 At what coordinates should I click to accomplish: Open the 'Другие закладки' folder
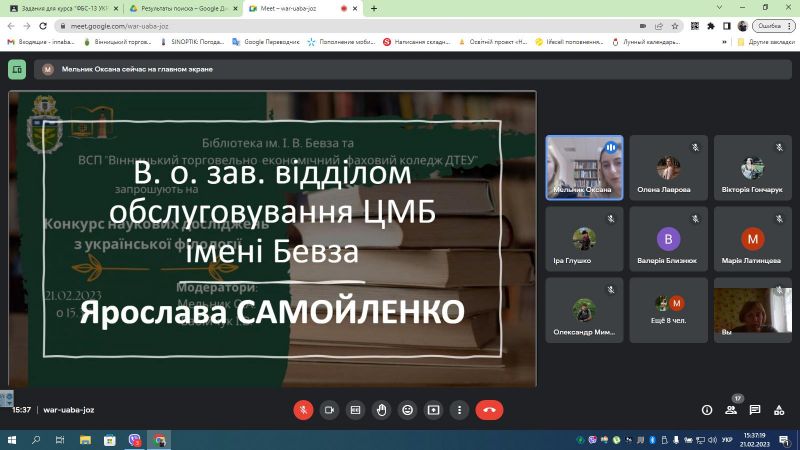766,42
